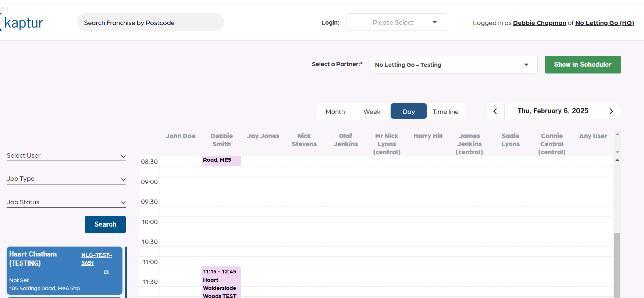
Task: Click Search Franchise by Postcode field
Action: (151, 22)
